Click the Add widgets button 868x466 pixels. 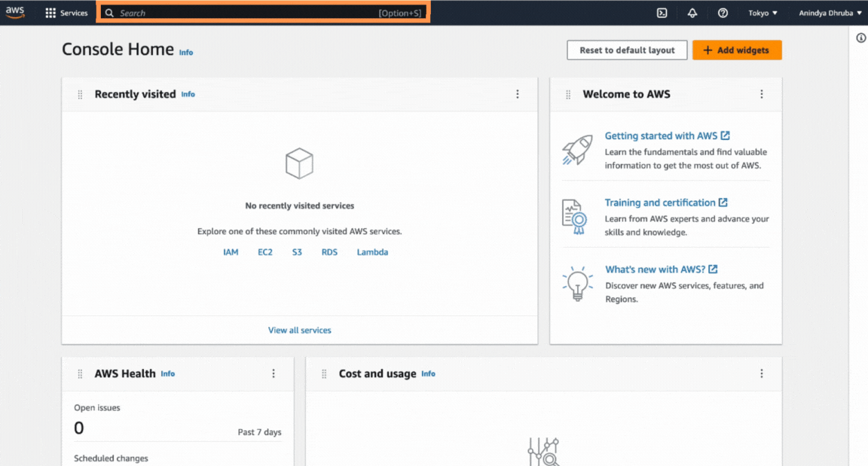(x=737, y=50)
